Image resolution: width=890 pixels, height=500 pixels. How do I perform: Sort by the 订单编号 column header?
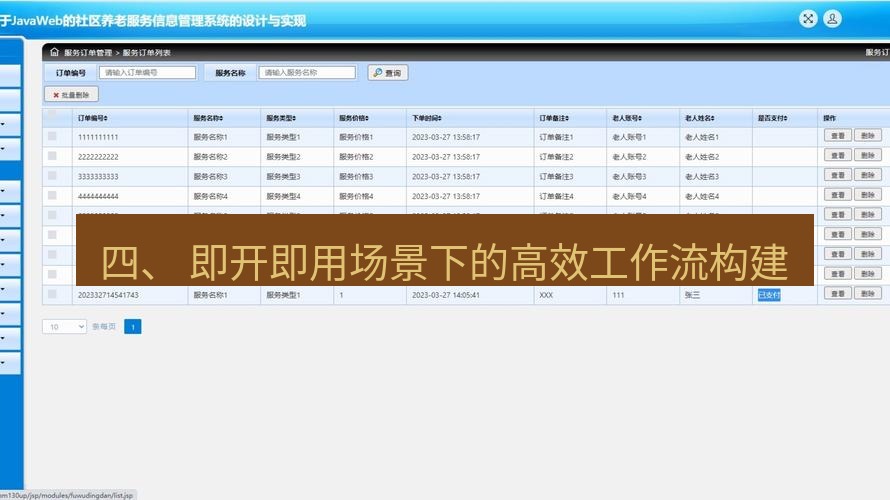pyautogui.click(x=93, y=118)
